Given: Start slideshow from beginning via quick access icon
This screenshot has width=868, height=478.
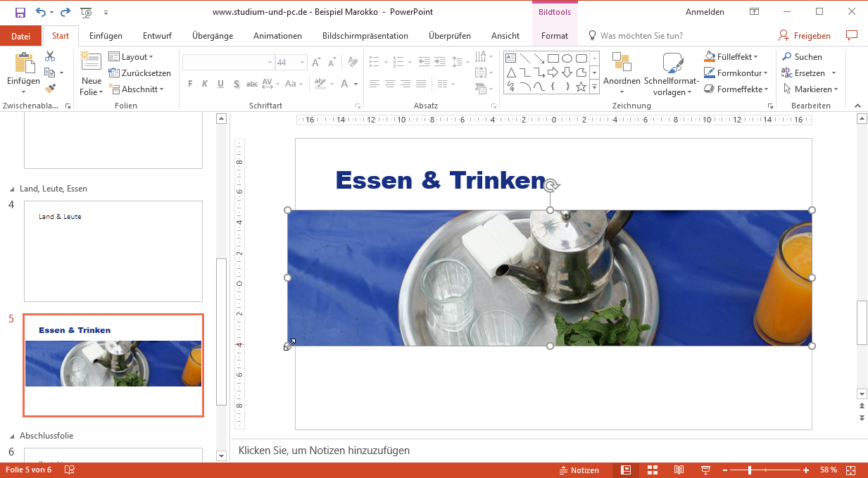Looking at the screenshot, I should point(87,12).
